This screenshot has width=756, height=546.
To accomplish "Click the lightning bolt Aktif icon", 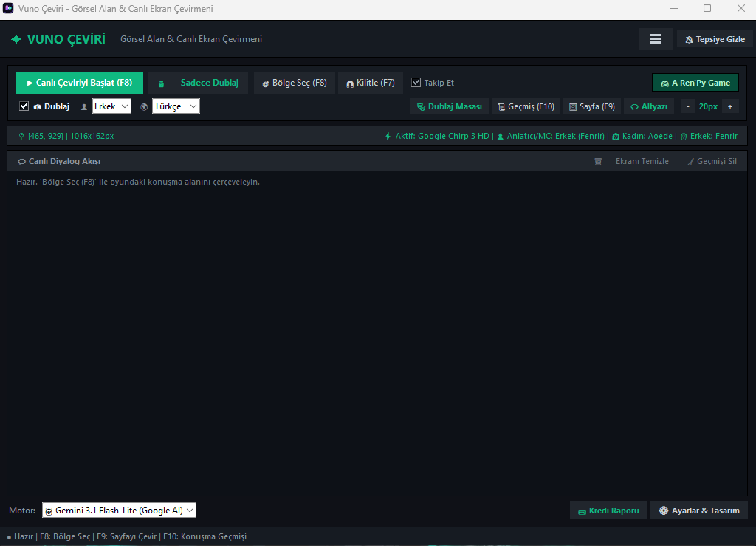I will 388,137.
